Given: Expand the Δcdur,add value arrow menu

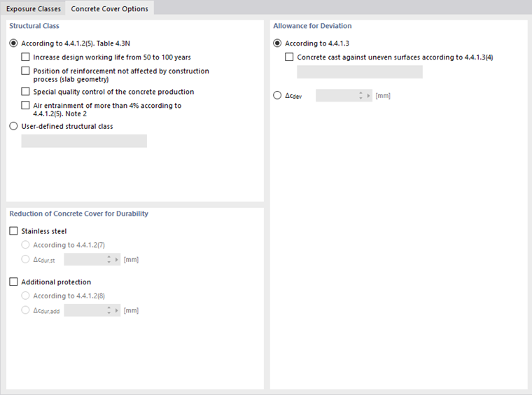Looking at the screenshot, I should coord(117,310).
